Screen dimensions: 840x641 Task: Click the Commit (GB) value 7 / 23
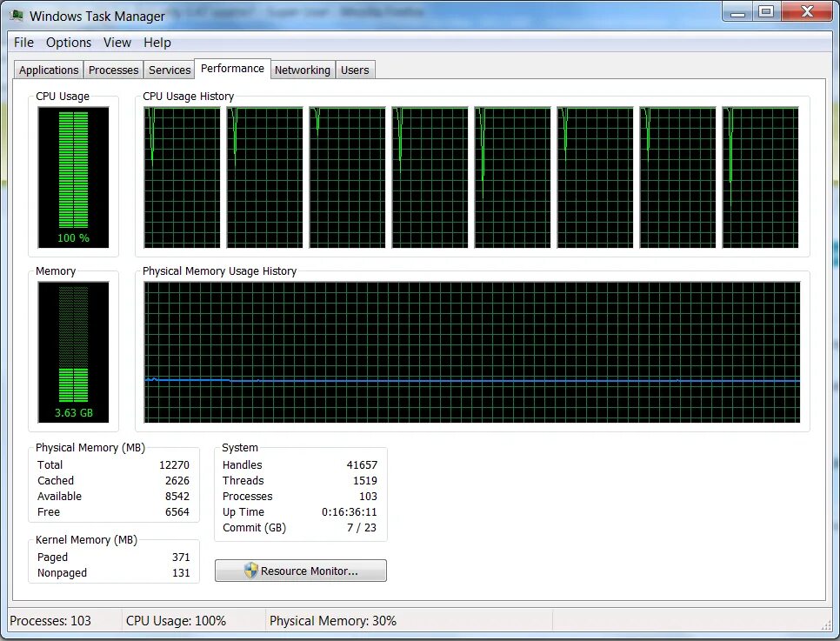tap(362, 527)
